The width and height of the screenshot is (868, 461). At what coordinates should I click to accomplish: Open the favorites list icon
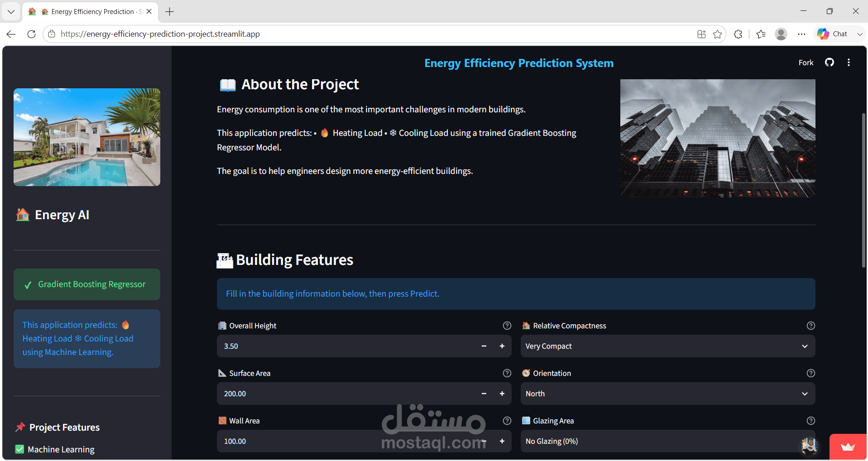pos(761,34)
